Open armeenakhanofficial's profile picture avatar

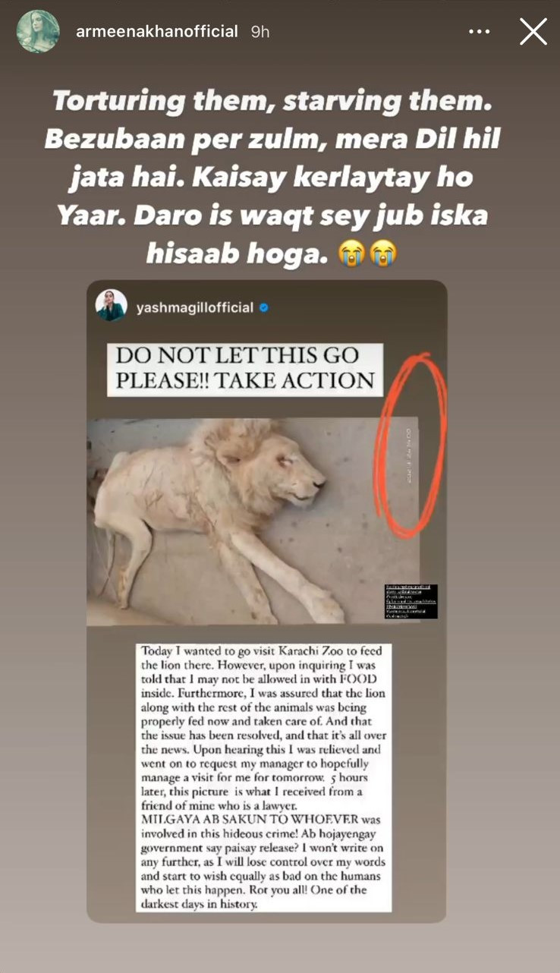(38, 32)
